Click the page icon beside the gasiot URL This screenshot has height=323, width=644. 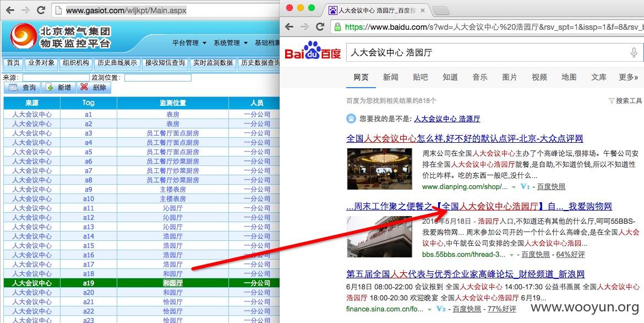[59, 10]
